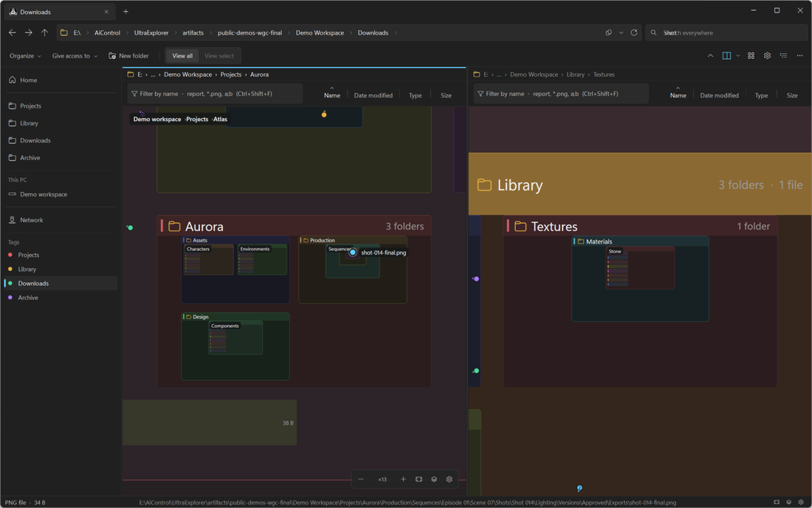
Task: Fit view to screen icon
Action: coord(419,479)
